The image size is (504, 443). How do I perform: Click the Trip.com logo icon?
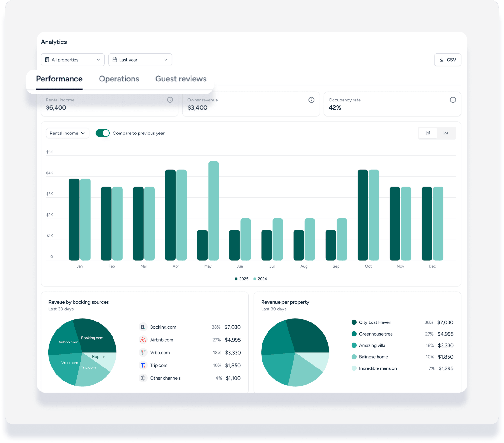tap(143, 365)
